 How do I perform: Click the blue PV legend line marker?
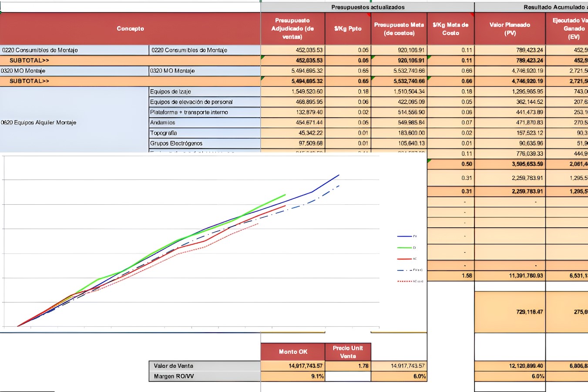click(404, 237)
